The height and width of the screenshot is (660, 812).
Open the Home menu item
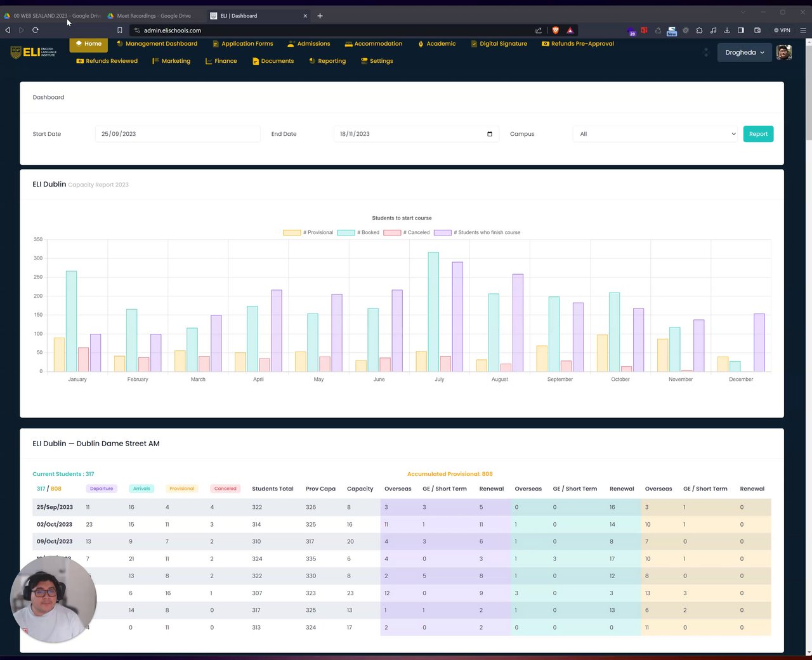88,44
